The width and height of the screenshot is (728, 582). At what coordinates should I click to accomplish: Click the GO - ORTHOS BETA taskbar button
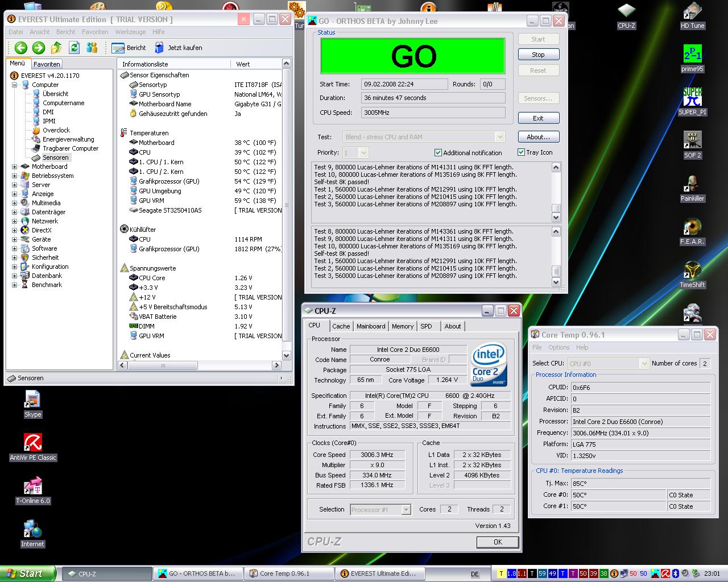click(x=198, y=573)
